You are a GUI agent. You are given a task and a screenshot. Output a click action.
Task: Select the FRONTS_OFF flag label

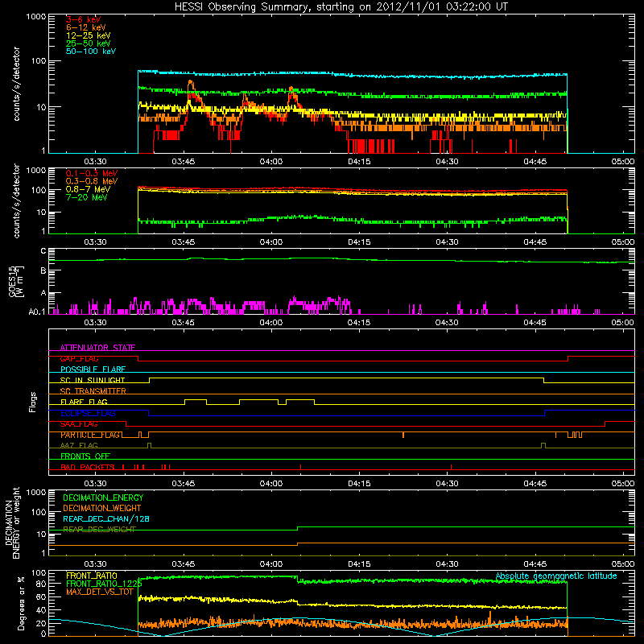[85, 456]
